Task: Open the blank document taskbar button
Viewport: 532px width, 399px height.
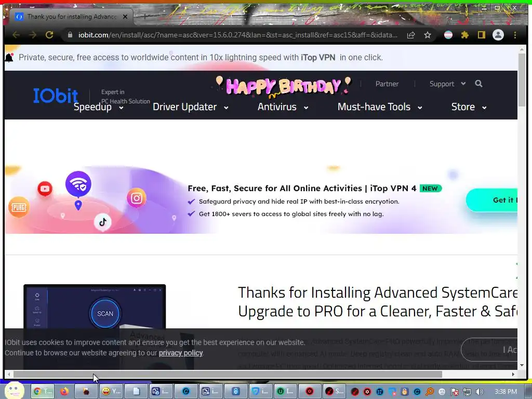Action: click(137, 391)
